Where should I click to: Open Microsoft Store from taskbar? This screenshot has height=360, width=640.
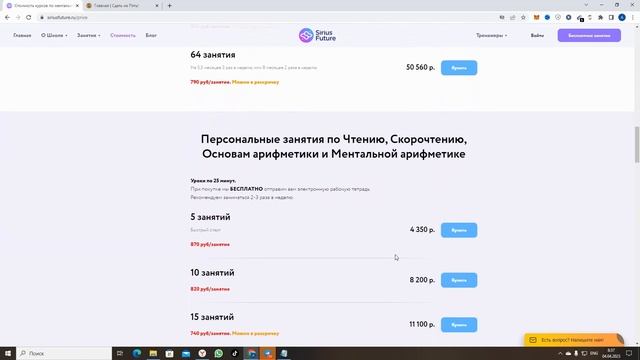pyautogui.click(x=169, y=353)
